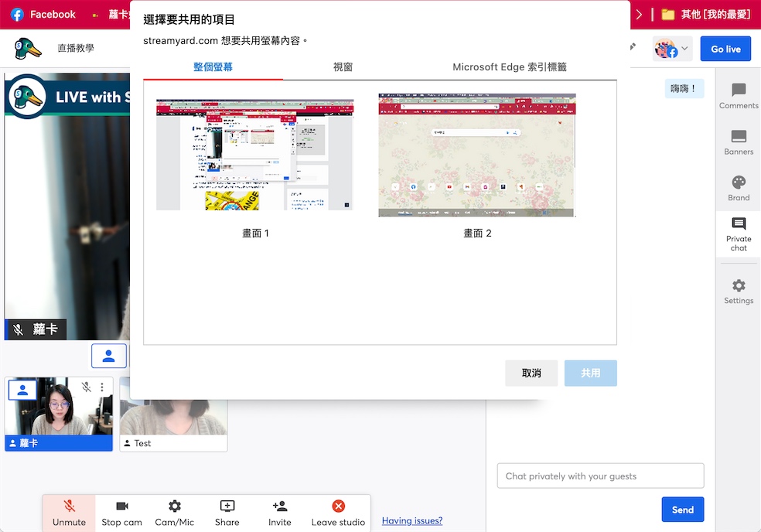Toggle 蘿卡 on-stream person icon
Image resolution: width=761 pixels, height=532 pixels.
[22, 390]
